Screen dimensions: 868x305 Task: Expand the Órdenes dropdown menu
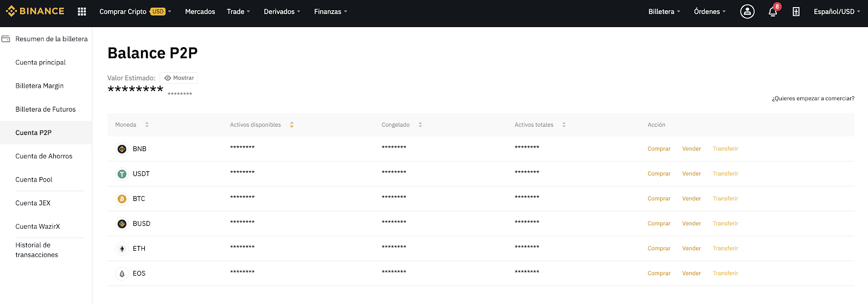click(710, 11)
